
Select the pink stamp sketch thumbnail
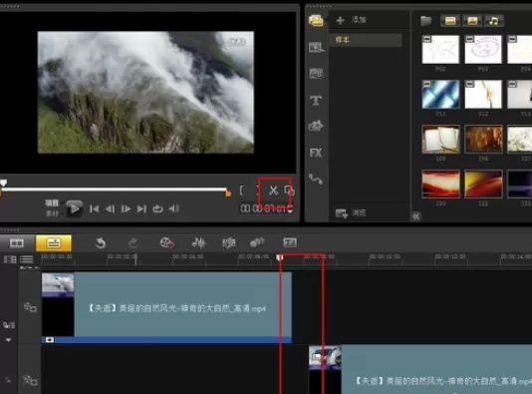(x=483, y=49)
